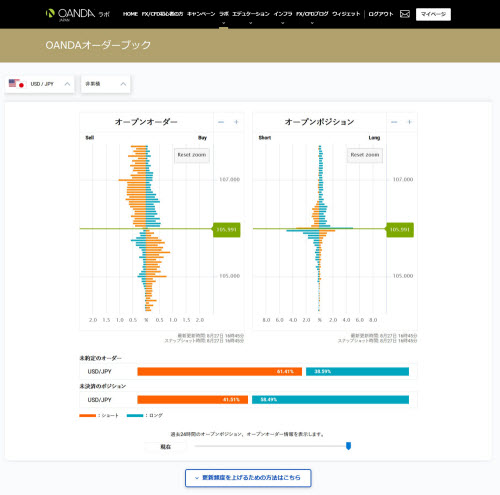Click the オープンポジション chart title
This screenshot has width=500, height=495.
(319, 122)
